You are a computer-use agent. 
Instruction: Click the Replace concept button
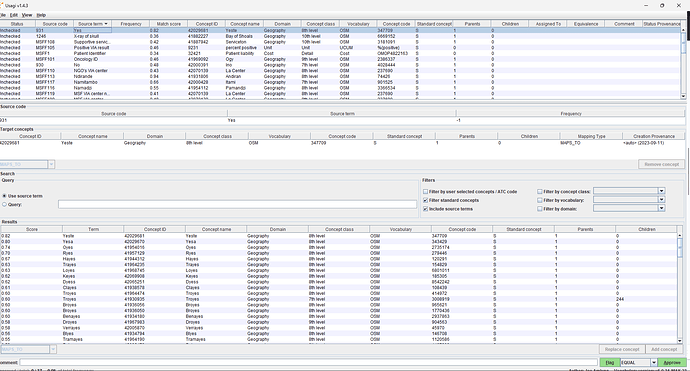pos(622,349)
